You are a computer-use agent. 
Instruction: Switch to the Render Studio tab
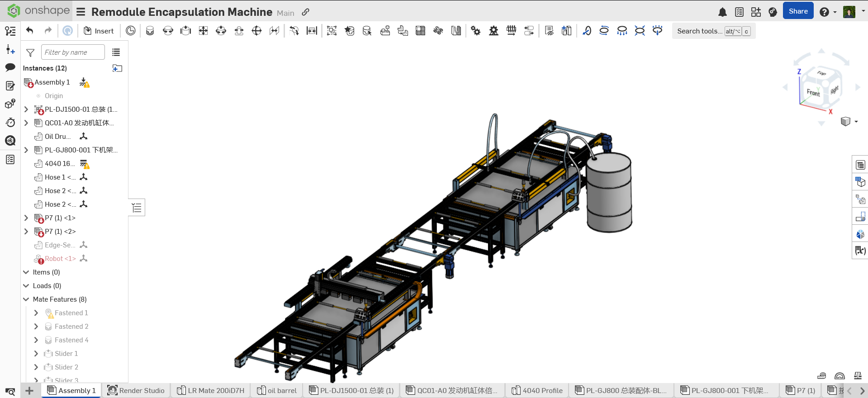click(136, 390)
